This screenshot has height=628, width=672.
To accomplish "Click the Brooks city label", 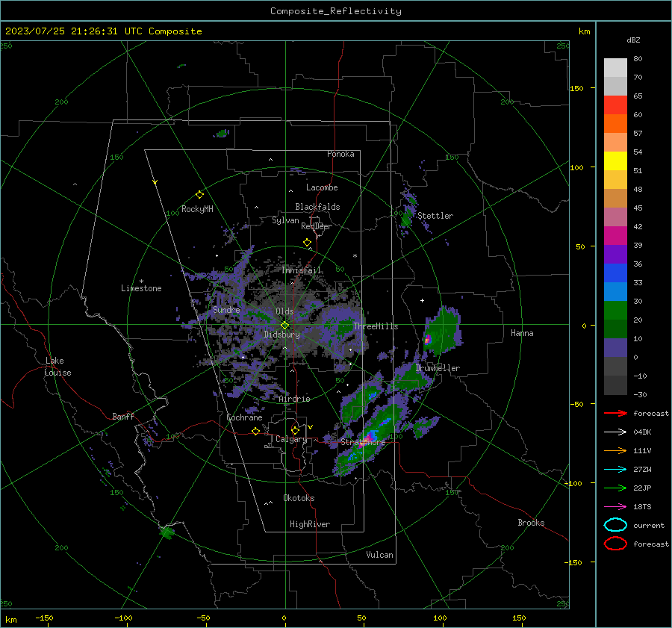I will click(x=531, y=523).
